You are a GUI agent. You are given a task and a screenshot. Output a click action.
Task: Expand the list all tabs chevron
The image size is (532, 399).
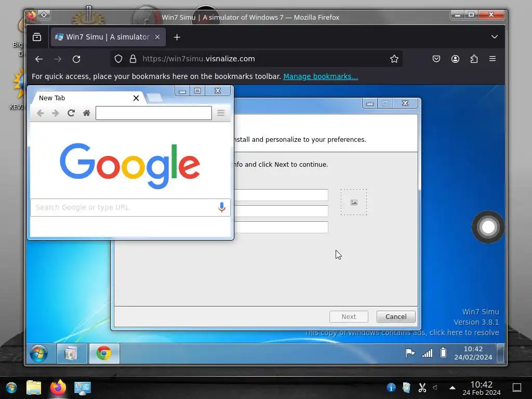pos(495,37)
